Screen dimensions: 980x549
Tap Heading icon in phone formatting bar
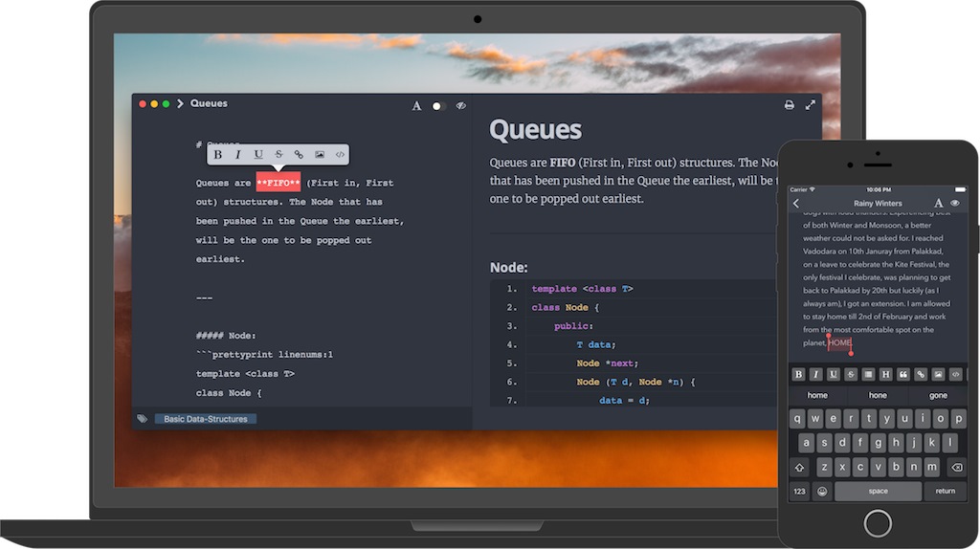click(x=885, y=374)
